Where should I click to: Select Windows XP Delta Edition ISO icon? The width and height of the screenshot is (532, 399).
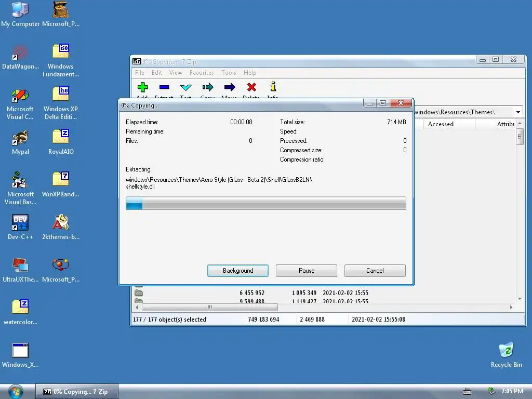coord(61,103)
